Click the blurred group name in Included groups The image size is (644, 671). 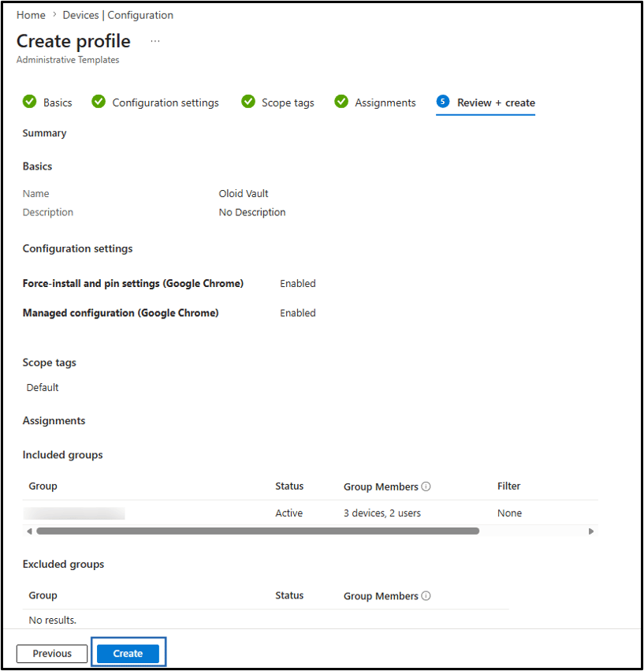click(x=74, y=513)
